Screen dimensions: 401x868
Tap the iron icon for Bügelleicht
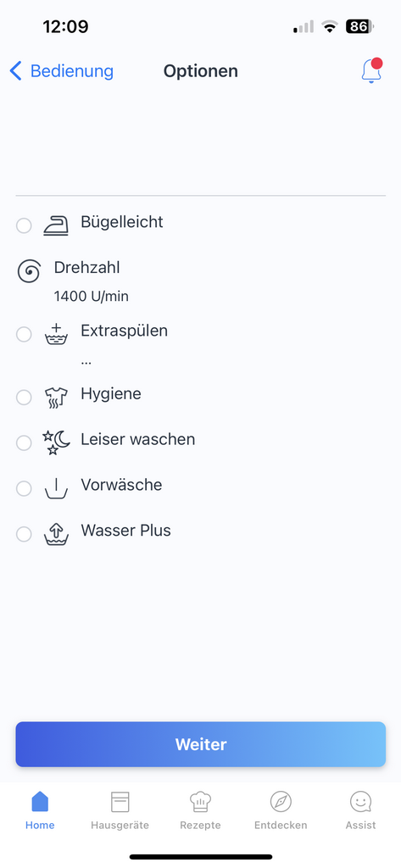tap(56, 225)
